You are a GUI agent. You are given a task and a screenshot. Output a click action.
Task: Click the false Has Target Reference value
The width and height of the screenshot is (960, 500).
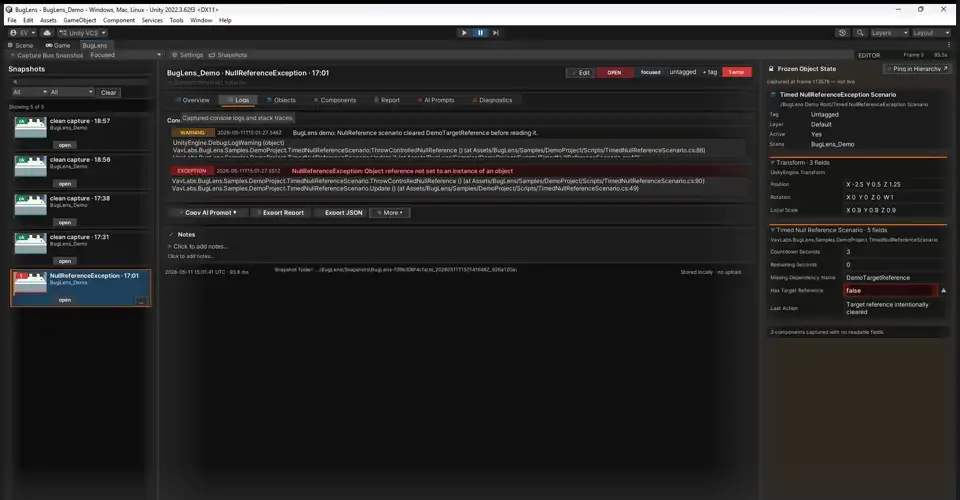(x=890, y=291)
